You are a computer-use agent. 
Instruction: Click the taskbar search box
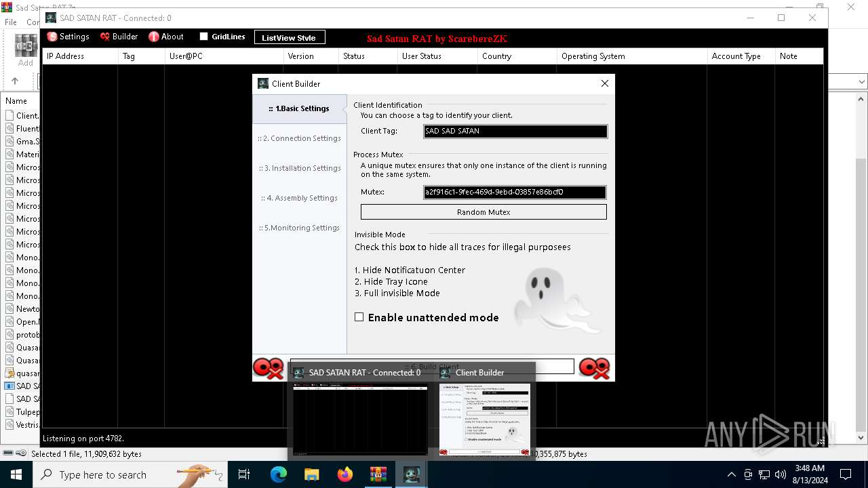[131, 474]
